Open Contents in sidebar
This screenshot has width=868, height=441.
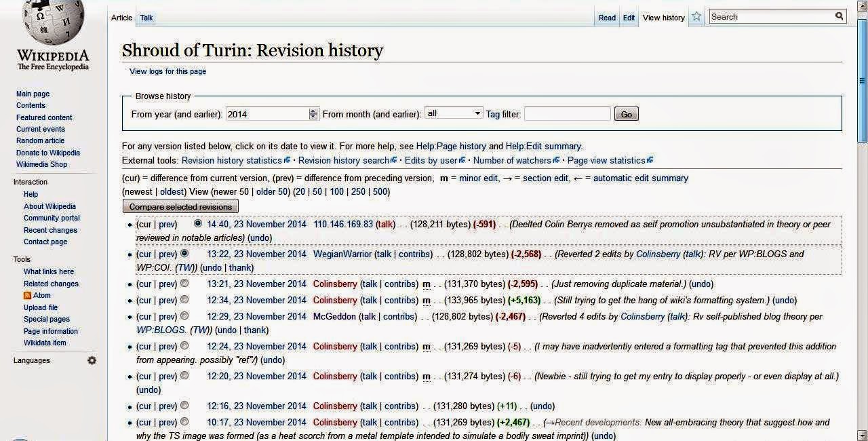pyautogui.click(x=31, y=105)
